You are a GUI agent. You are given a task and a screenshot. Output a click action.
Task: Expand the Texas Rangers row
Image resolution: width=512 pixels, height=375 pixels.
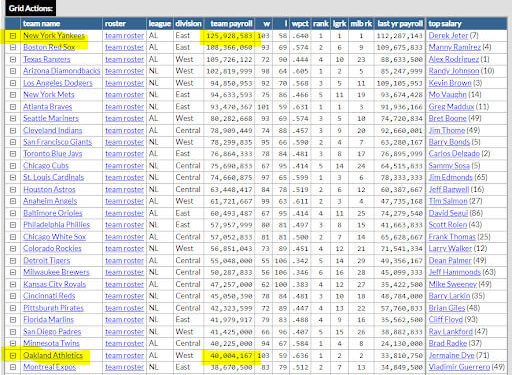pos(13,60)
